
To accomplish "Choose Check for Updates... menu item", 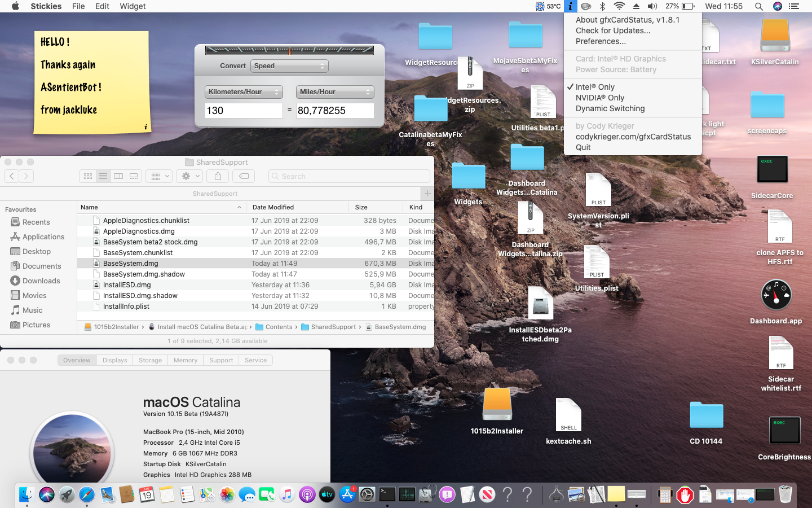I will tap(633, 30).
